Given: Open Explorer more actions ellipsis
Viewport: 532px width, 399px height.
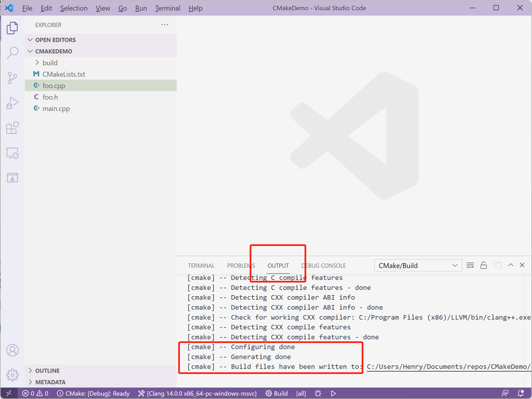Looking at the screenshot, I should pyautogui.click(x=165, y=25).
